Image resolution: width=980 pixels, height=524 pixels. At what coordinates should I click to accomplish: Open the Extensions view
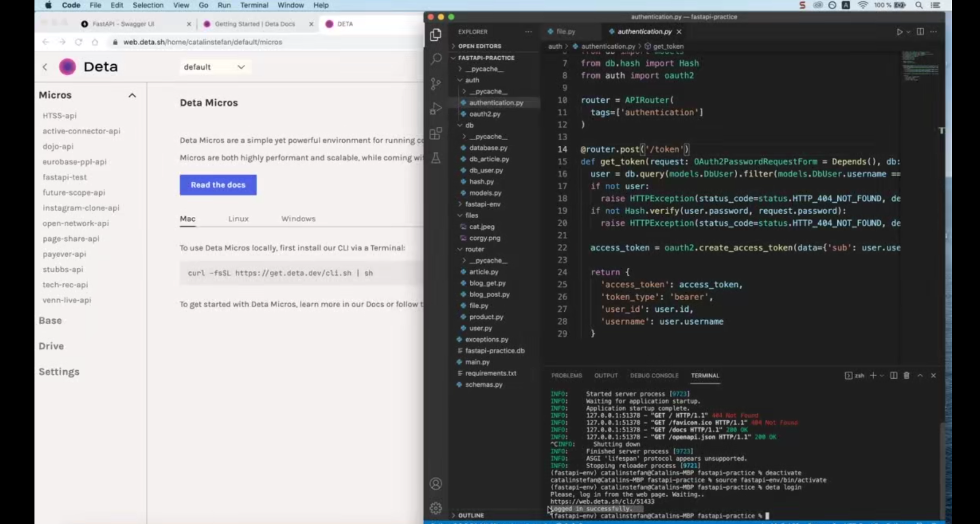coord(436,134)
